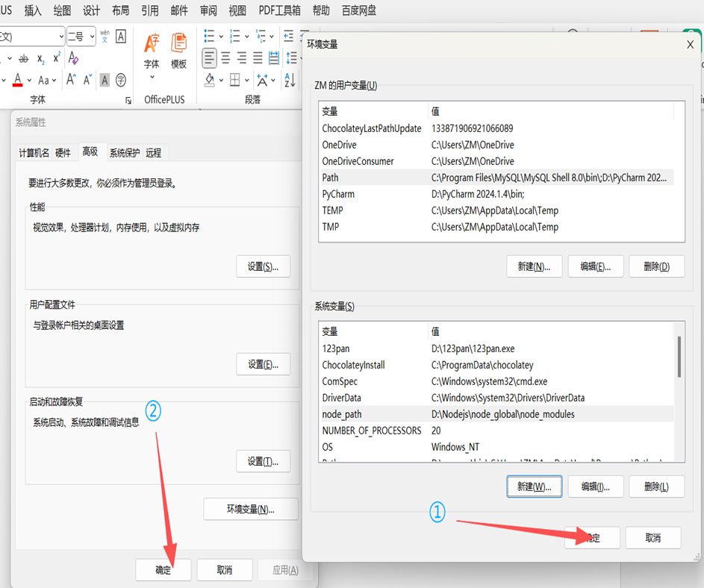Click the borders icon
Screen dimensions: 704x588
tap(235, 80)
